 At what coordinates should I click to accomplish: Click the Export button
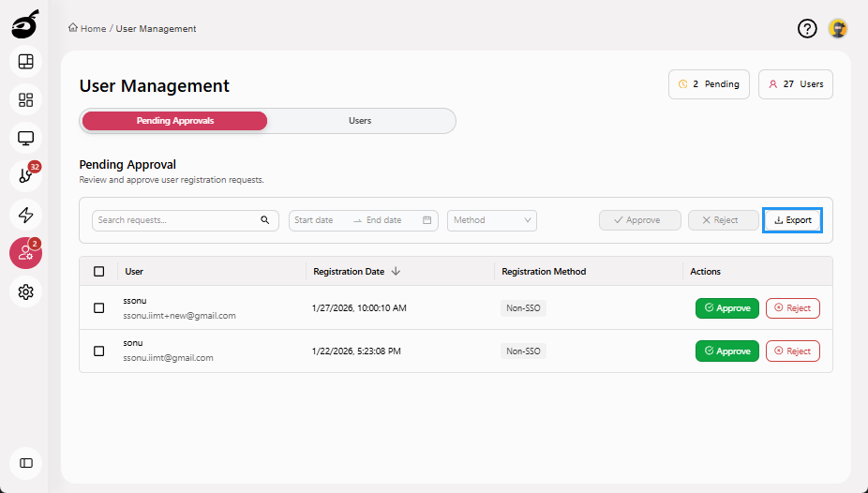793,220
